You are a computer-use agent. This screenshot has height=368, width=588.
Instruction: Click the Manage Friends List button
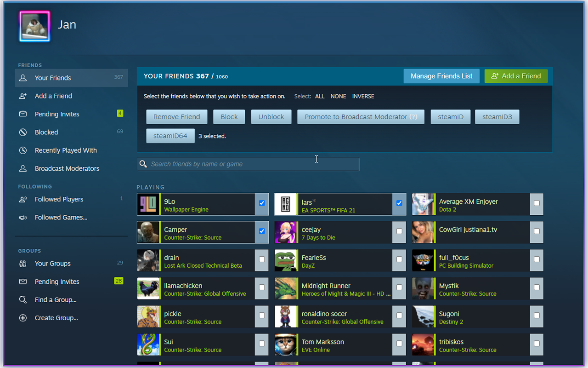click(441, 76)
